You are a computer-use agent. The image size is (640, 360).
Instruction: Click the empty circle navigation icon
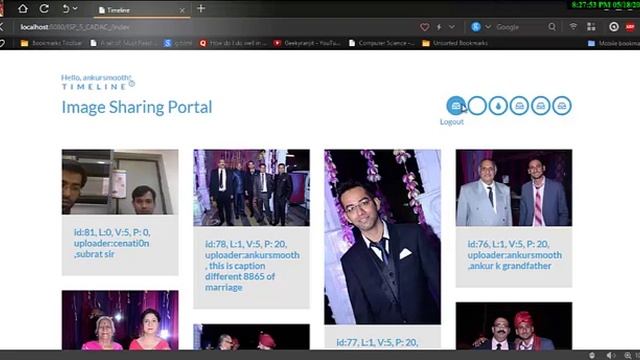coord(477,106)
